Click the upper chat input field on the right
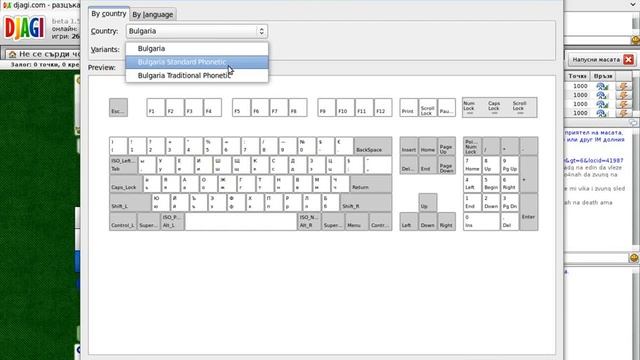Image resolution: width=640 pixels, height=360 pixels. [597, 40]
